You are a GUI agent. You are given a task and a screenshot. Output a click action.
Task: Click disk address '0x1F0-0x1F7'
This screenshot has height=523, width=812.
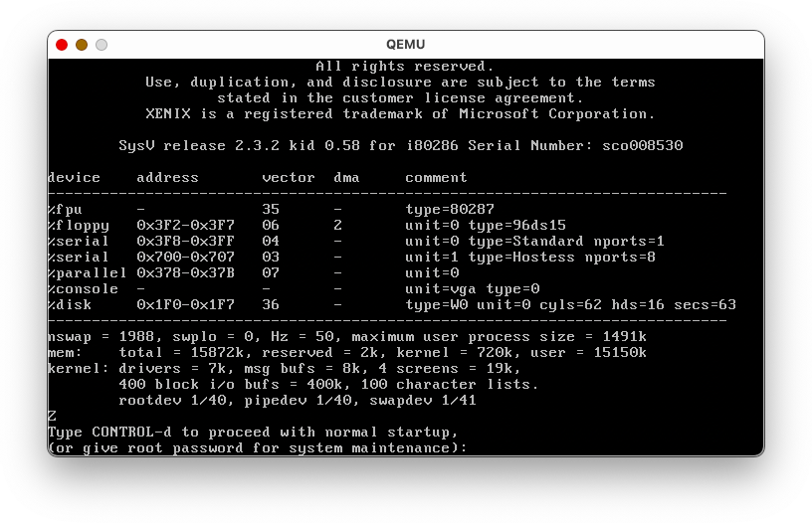(185, 304)
